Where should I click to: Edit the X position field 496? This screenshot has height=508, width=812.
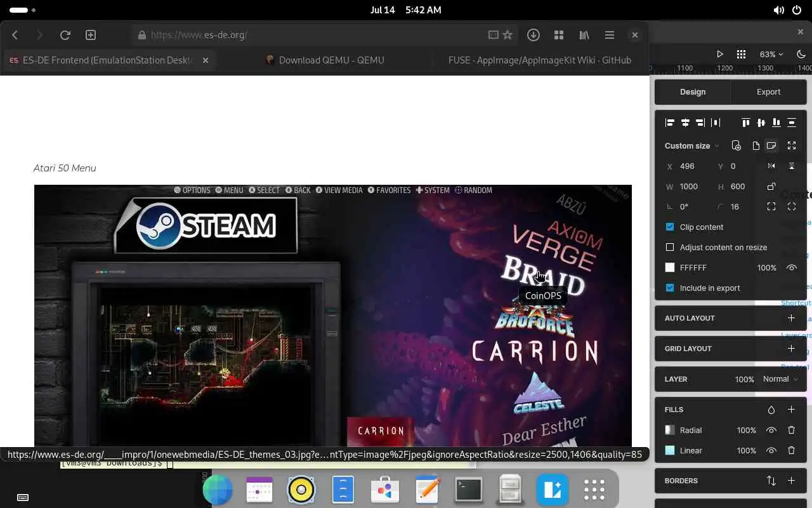(x=687, y=166)
